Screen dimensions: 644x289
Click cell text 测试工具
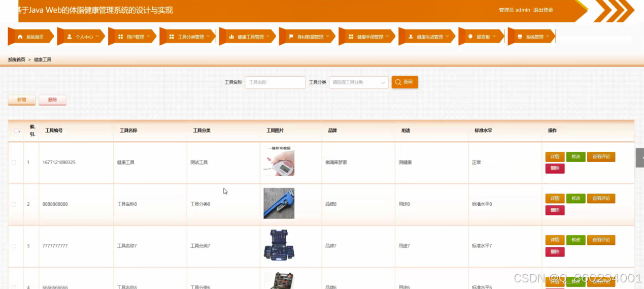tap(199, 163)
